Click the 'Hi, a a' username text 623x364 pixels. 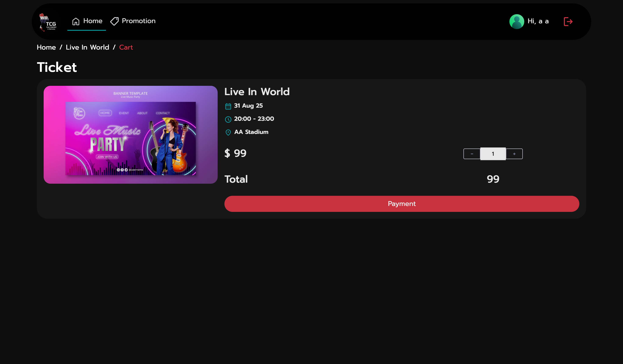click(538, 21)
